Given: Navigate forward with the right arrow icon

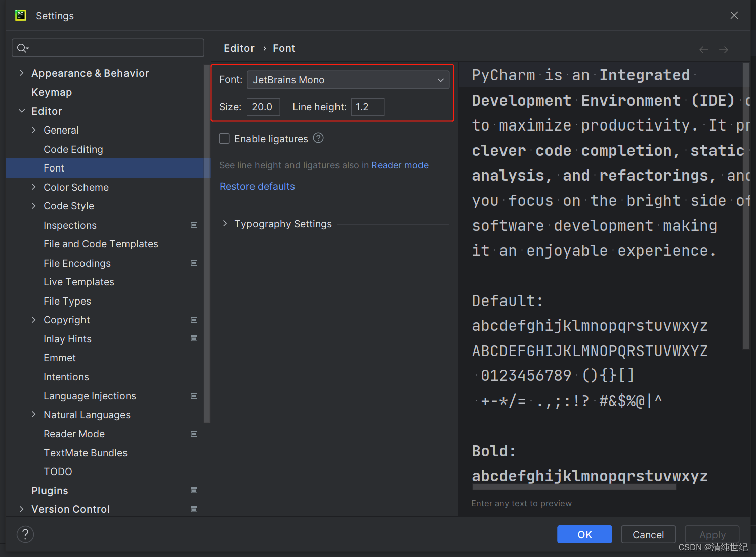Looking at the screenshot, I should coord(724,49).
